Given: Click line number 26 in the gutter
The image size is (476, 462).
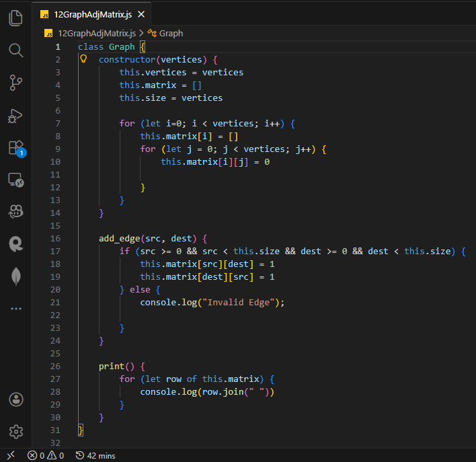Looking at the screenshot, I should 55,367.
